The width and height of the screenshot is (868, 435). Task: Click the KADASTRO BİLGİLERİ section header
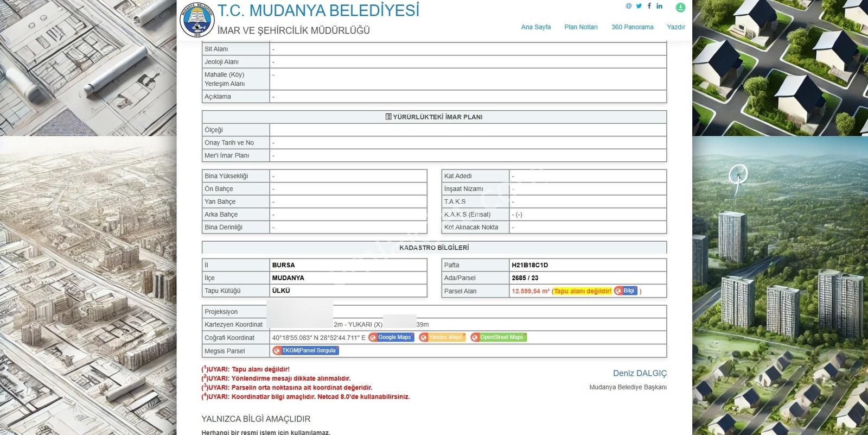click(434, 248)
